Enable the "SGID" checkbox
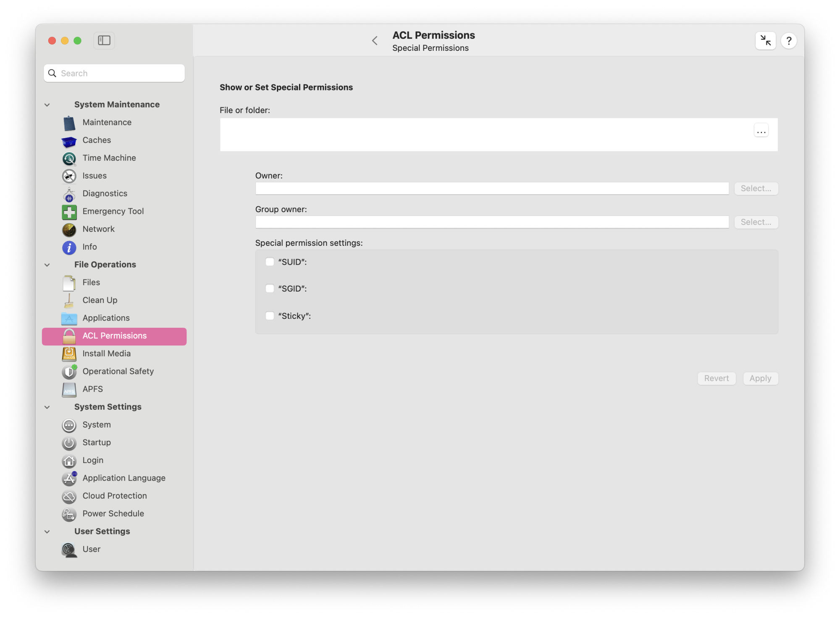840x618 pixels. pyautogui.click(x=270, y=289)
